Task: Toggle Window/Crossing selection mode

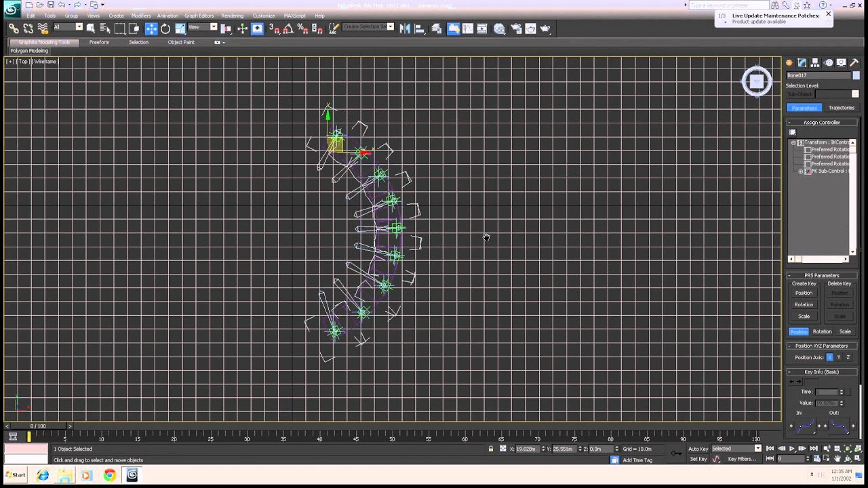Action: (x=134, y=28)
